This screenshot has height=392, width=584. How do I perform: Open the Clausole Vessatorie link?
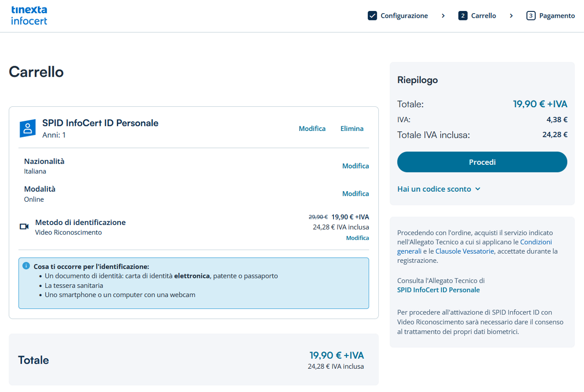tap(464, 251)
